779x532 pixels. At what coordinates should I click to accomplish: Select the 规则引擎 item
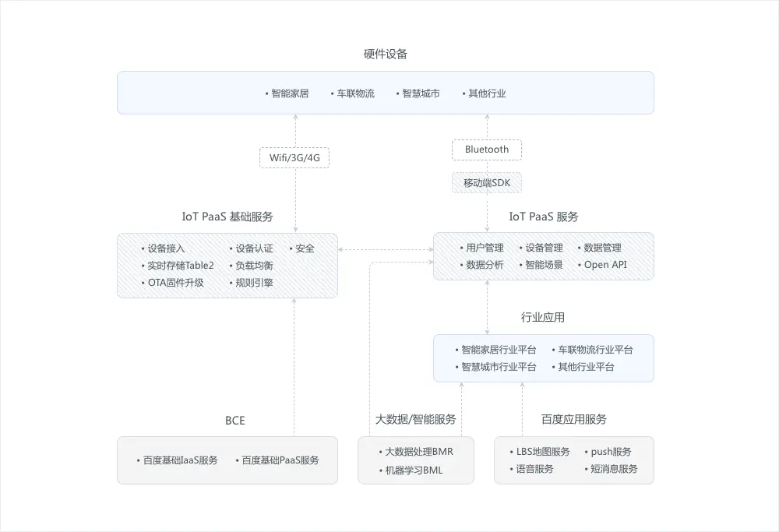click(254, 283)
